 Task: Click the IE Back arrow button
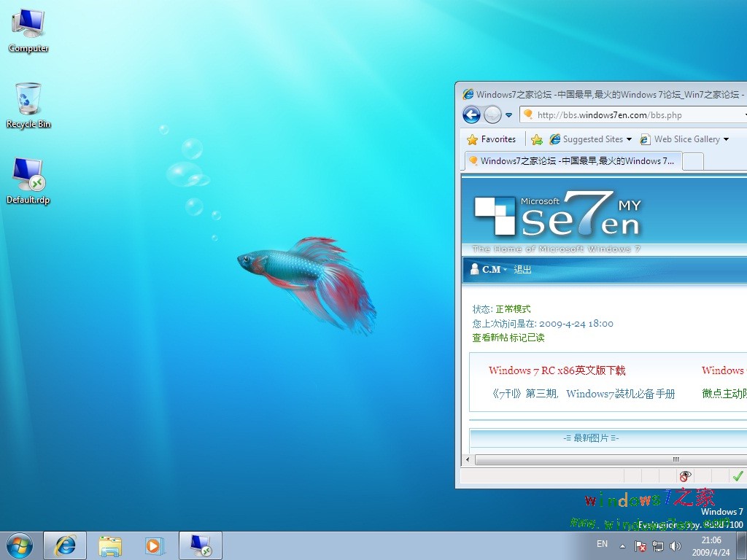click(471, 114)
